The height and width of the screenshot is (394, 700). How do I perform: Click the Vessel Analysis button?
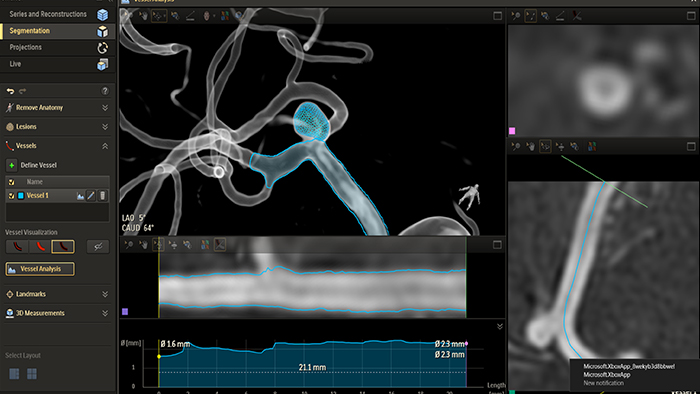click(40, 269)
